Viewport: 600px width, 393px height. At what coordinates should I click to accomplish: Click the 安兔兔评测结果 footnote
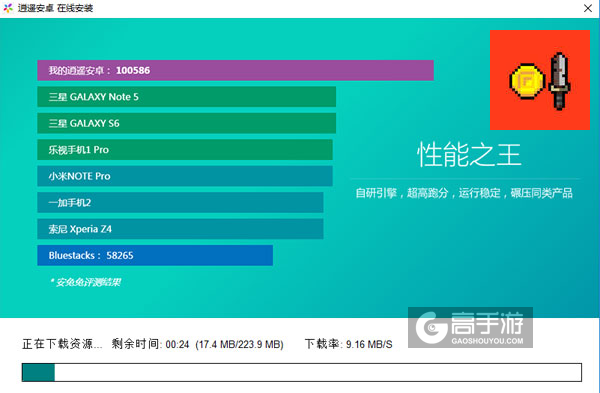click(x=86, y=282)
